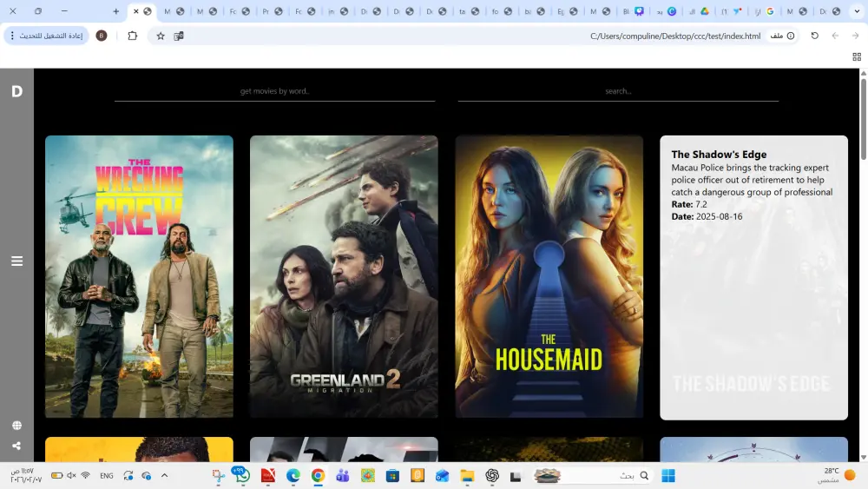This screenshot has height=489, width=868.
Task: Switch the ENG input language
Action: click(x=106, y=476)
